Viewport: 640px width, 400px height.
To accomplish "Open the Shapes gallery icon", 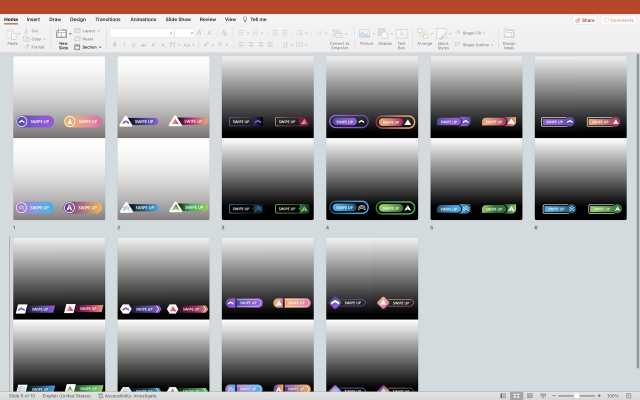I will tap(385, 35).
